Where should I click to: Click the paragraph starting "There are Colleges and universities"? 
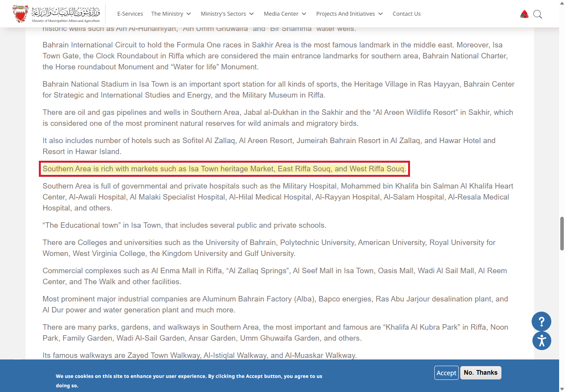(x=269, y=248)
